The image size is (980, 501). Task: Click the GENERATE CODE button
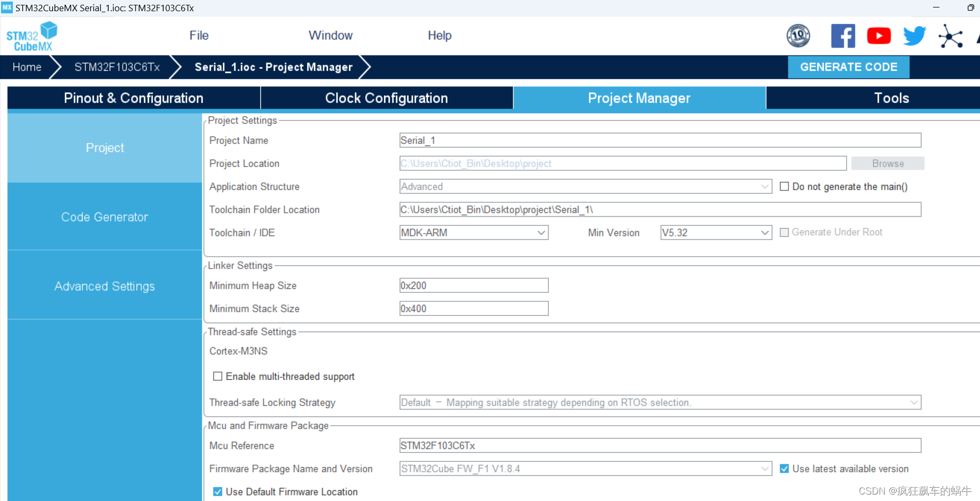tap(849, 67)
